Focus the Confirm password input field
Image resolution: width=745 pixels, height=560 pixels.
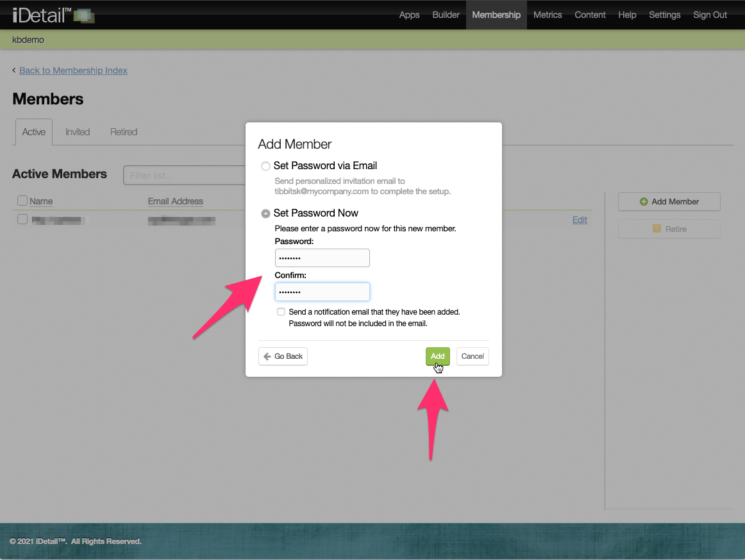[x=322, y=292]
